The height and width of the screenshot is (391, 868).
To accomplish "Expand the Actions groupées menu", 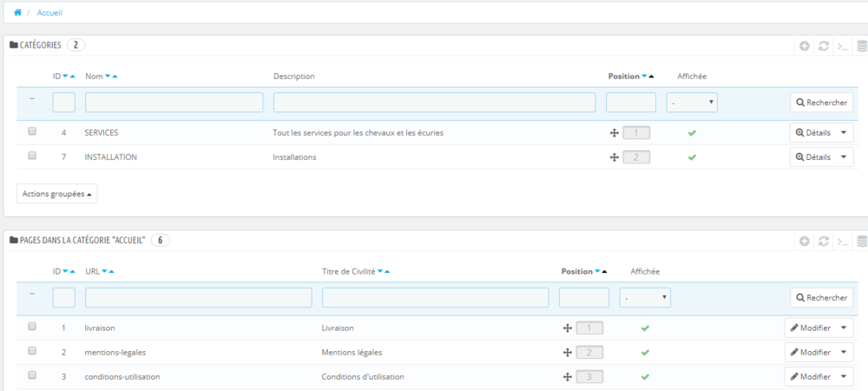I will click(57, 194).
